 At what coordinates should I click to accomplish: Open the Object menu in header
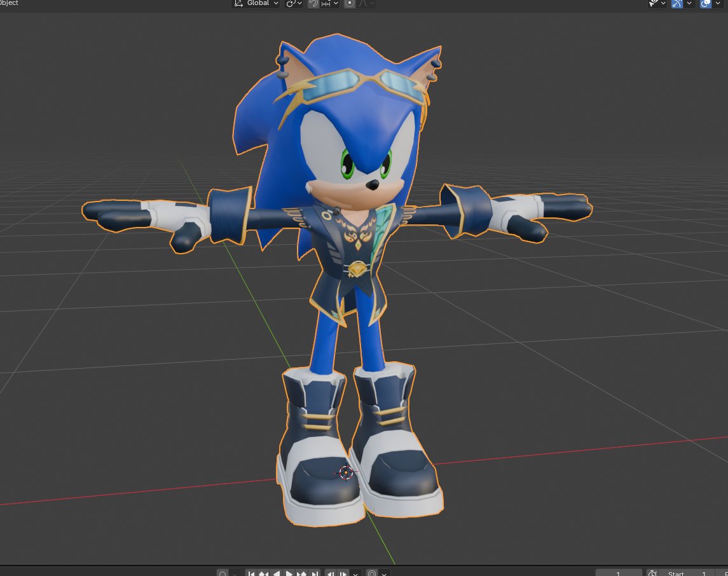click(9, 3)
